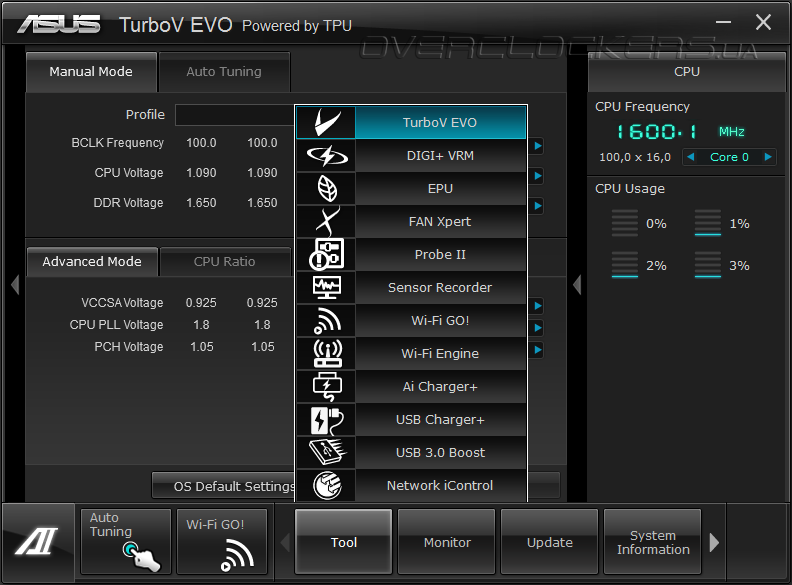The width and height of the screenshot is (792, 585).
Task: Close the TurboV EVO window
Action: 763,22
